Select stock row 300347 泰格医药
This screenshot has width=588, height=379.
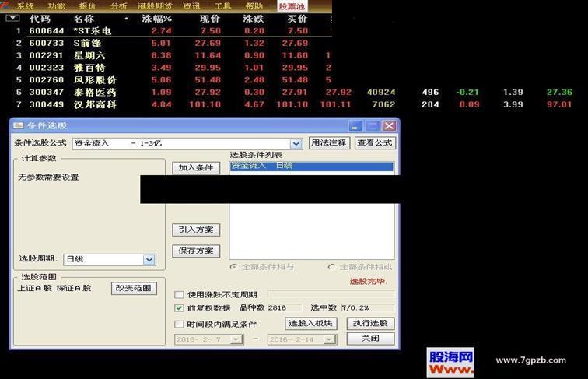point(294,92)
